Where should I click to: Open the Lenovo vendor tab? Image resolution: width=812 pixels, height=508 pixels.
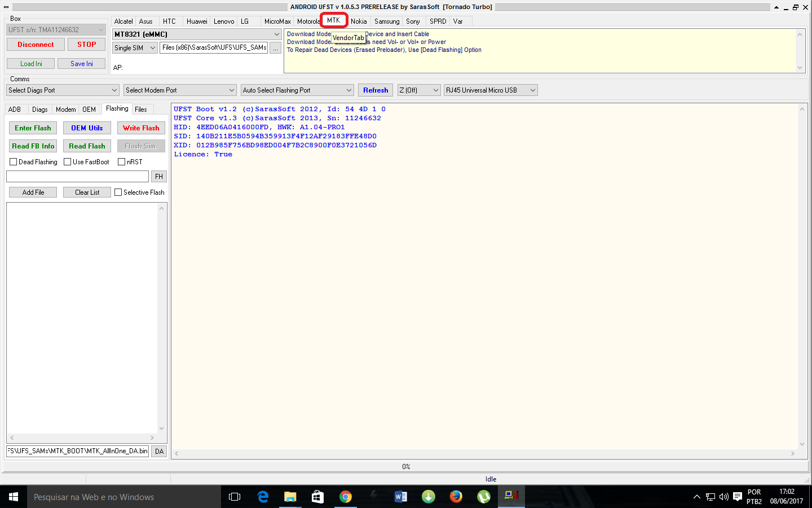point(224,21)
